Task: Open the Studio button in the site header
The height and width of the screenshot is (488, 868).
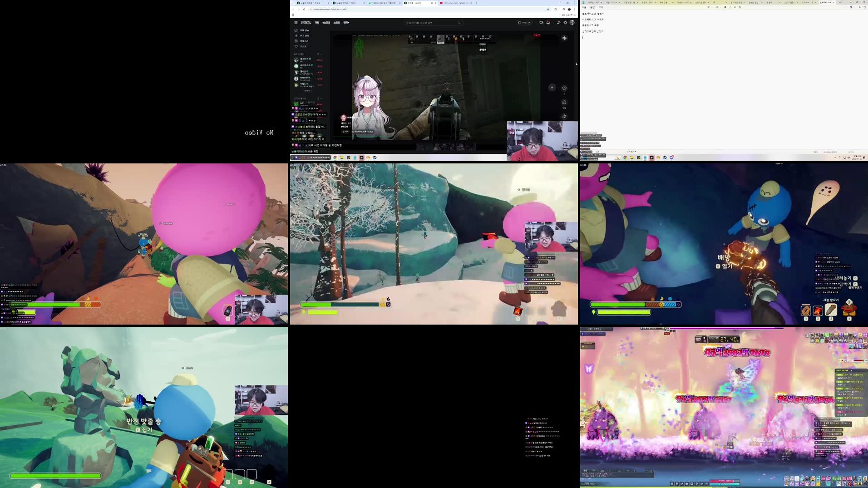Action: [524, 22]
